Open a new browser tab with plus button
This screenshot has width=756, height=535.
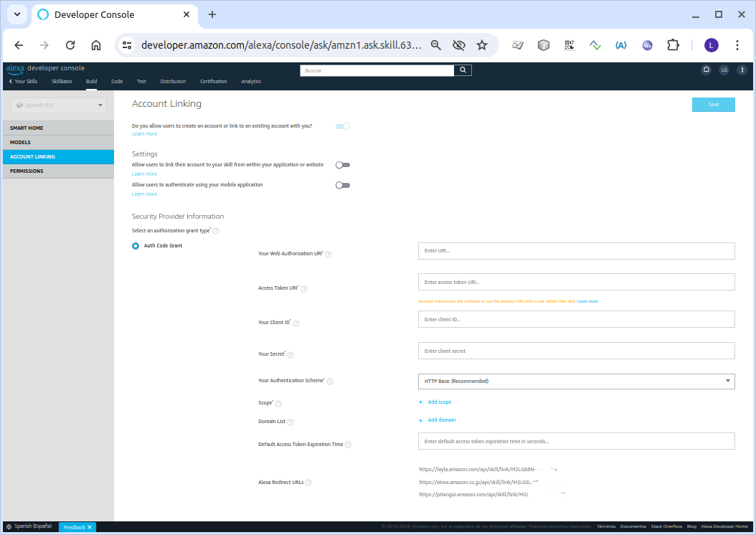212,14
